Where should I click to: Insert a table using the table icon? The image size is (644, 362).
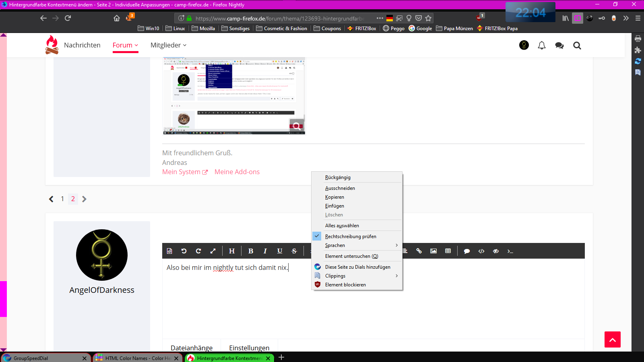(x=448, y=251)
